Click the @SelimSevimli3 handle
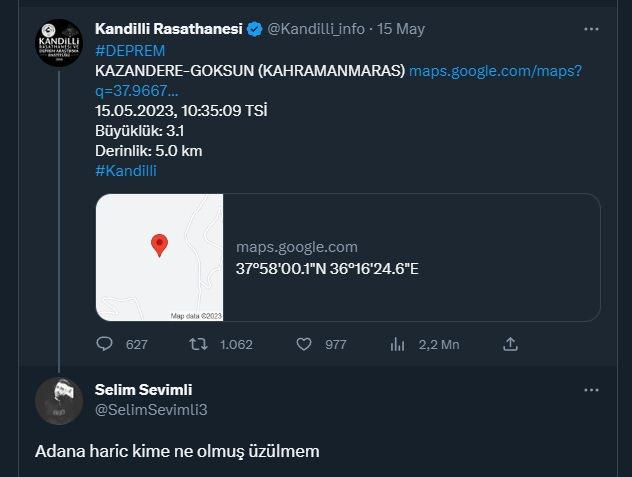 (151, 410)
